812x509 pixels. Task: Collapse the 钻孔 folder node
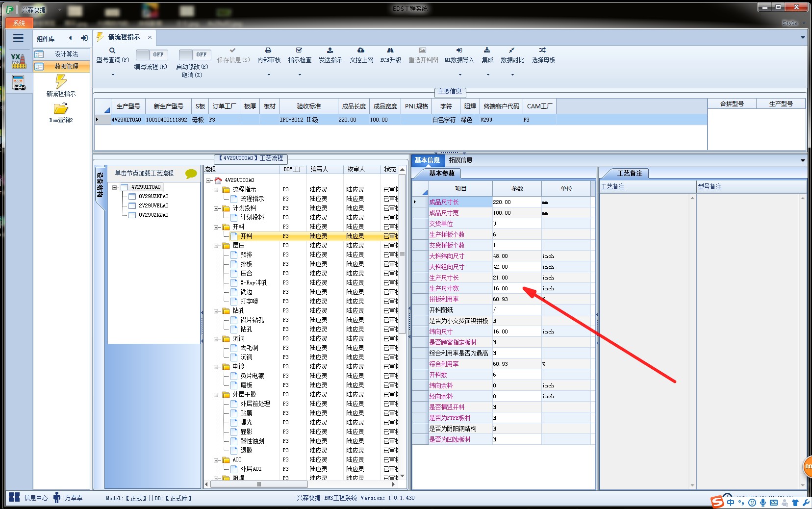pyautogui.click(x=216, y=311)
